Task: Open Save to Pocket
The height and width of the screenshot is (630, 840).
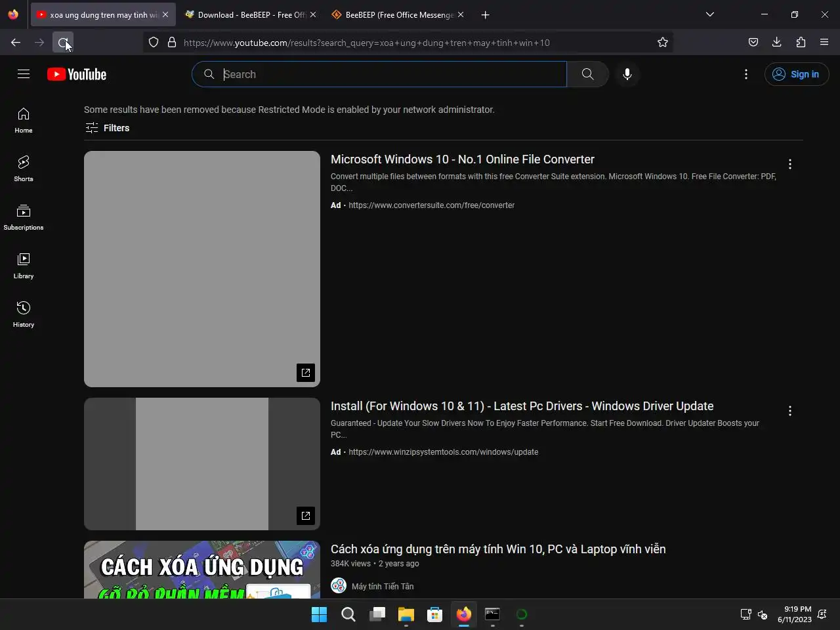Action: (753, 43)
